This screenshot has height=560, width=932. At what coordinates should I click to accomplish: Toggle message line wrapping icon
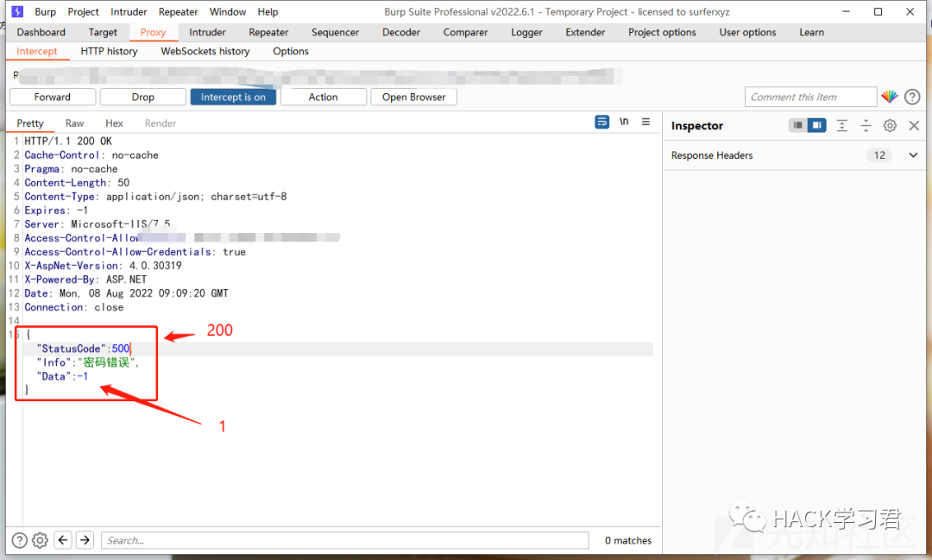pos(601,122)
